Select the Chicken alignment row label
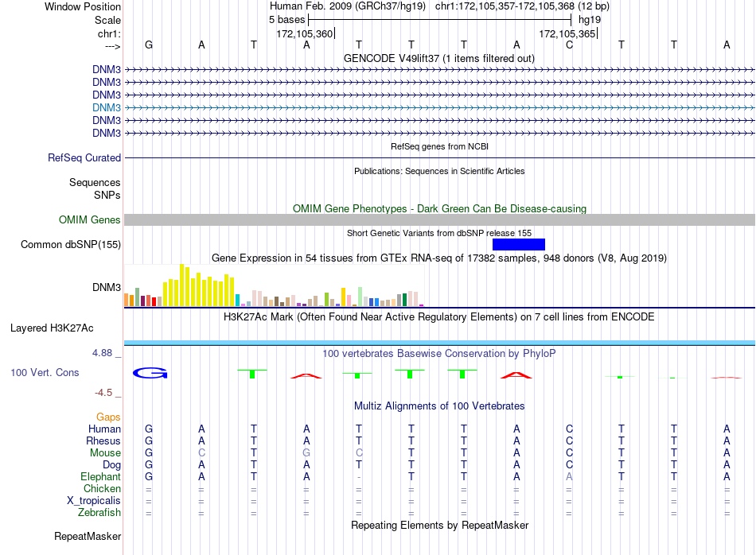The width and height of the screenshot is (756, 555). (102, 488)
